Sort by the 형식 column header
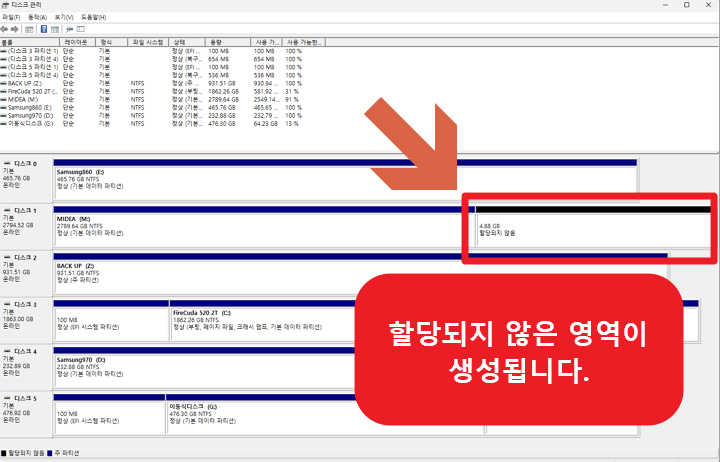720x462 pixels. [x=112, y=42]
